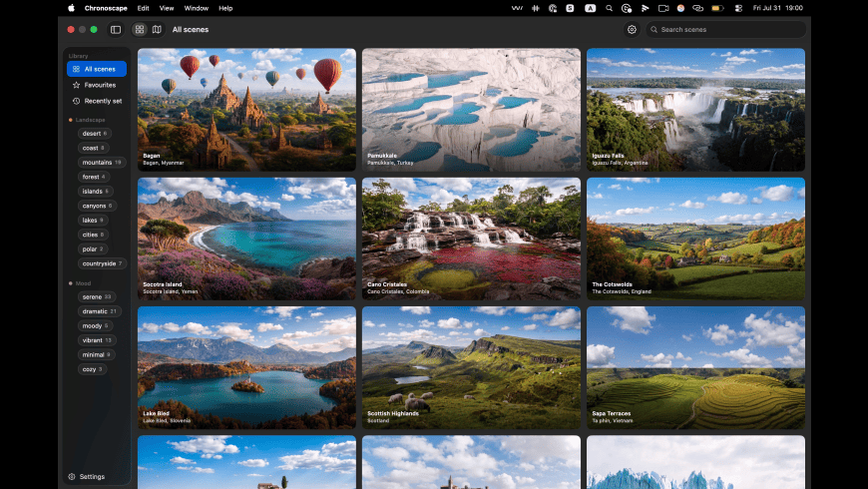Filter by the minimal mood tag
The height and width of the screenshot is (489, 868).
pos(97,354)
